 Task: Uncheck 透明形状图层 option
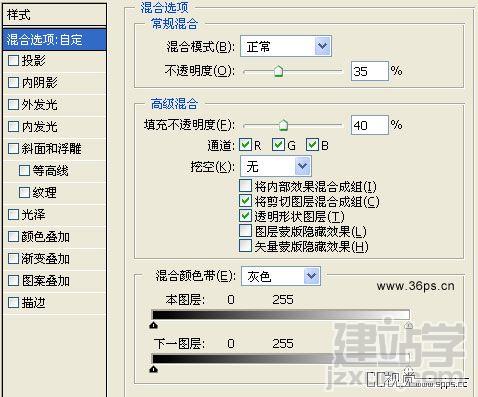point(245,215)
